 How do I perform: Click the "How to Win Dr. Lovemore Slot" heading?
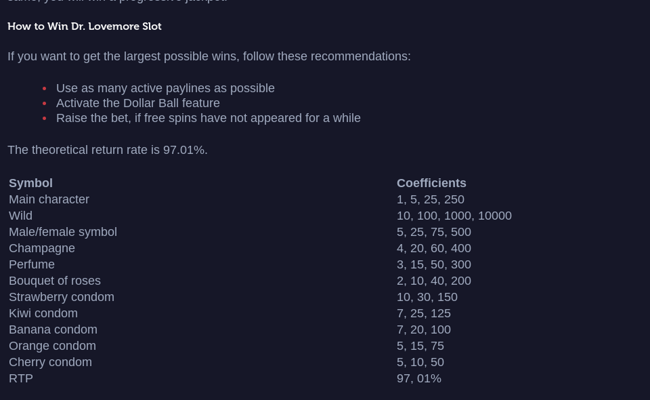point(84,26)
